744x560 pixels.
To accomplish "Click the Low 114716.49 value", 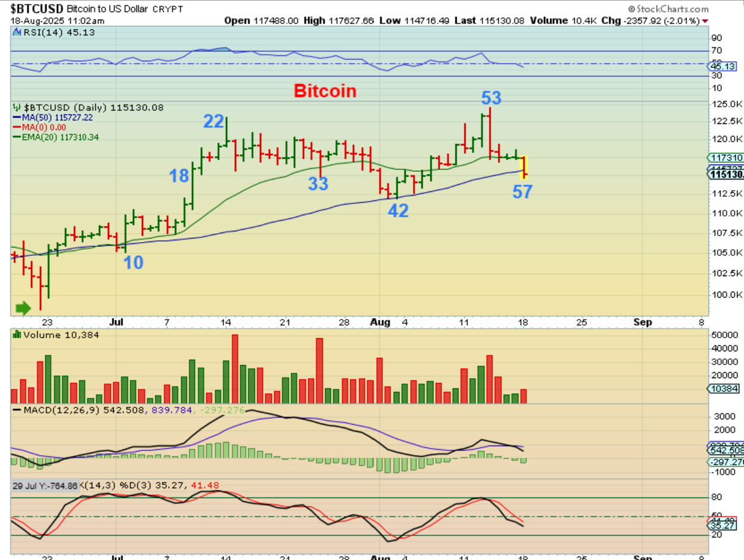I will coord(414,21).
